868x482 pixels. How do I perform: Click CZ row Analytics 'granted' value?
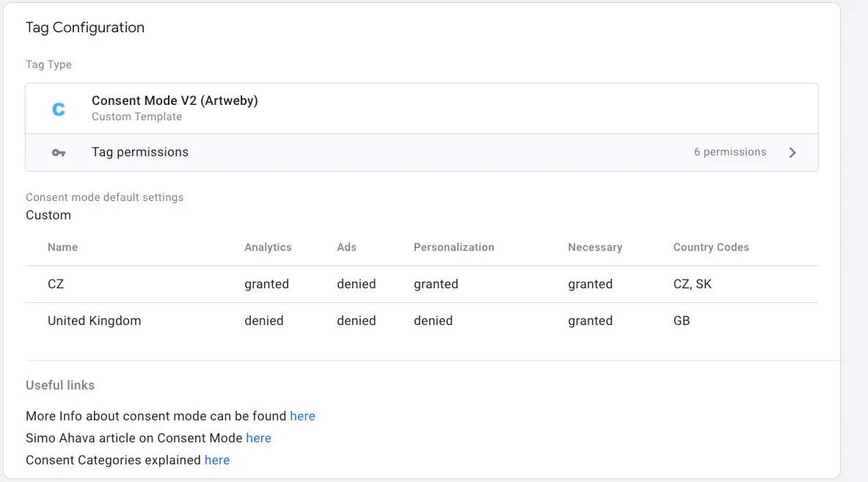click(x=267, y=285)
